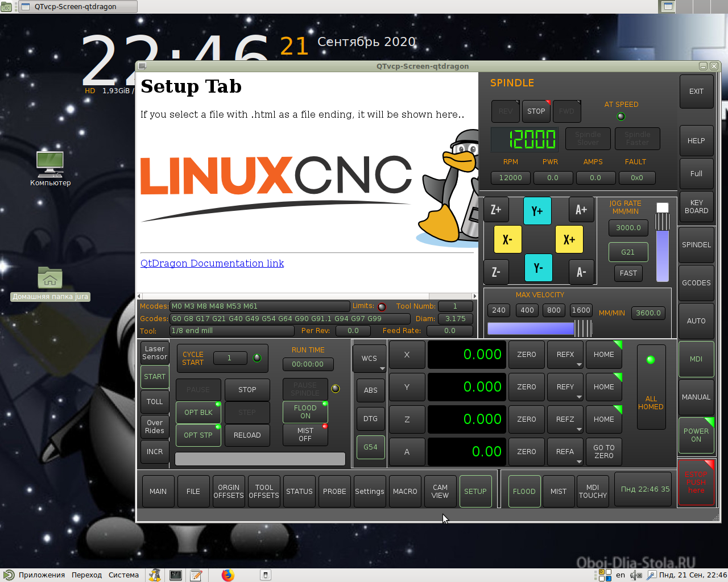Click the en keyboard layout indicator
Screen dimensions: 728x582
(x=621, y=575)
